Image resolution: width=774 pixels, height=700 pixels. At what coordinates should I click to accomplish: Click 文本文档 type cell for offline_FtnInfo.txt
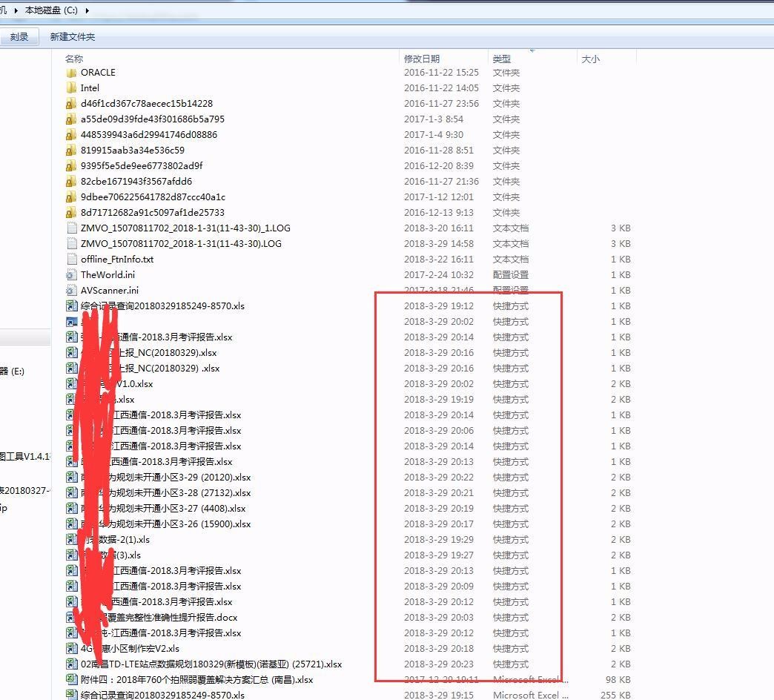click(510, 260)
